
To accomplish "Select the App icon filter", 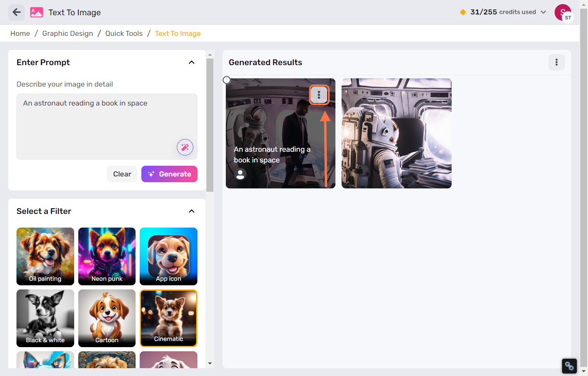I will point(169,256).
